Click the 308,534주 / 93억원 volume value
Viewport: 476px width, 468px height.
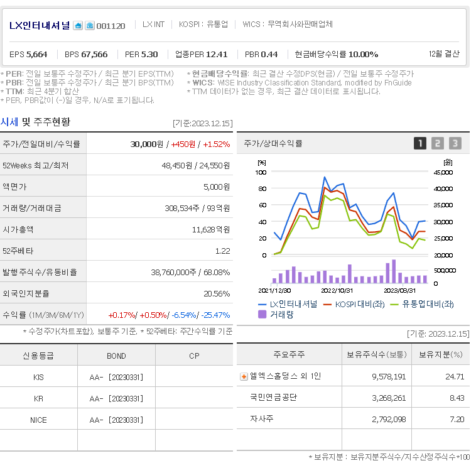point(197,208)
